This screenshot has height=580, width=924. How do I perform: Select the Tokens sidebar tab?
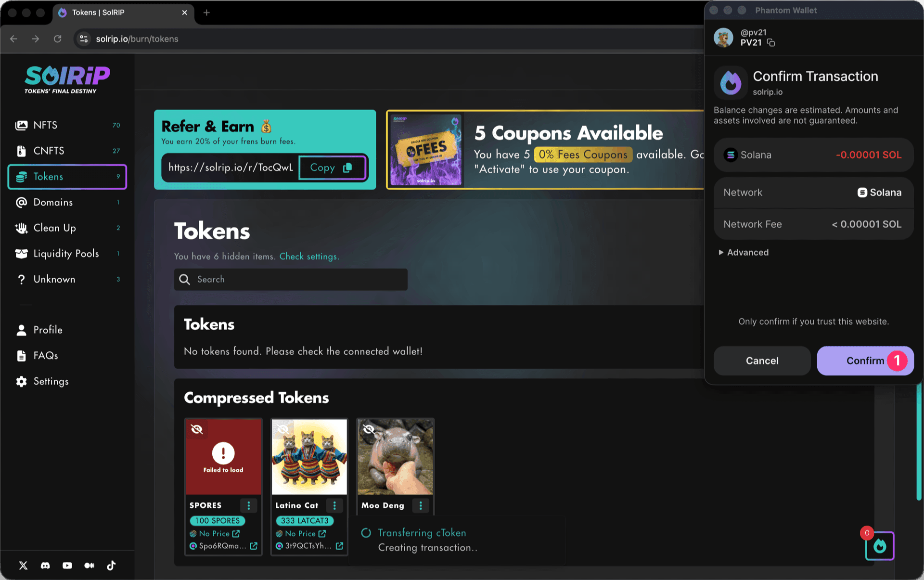coord(67,177)
